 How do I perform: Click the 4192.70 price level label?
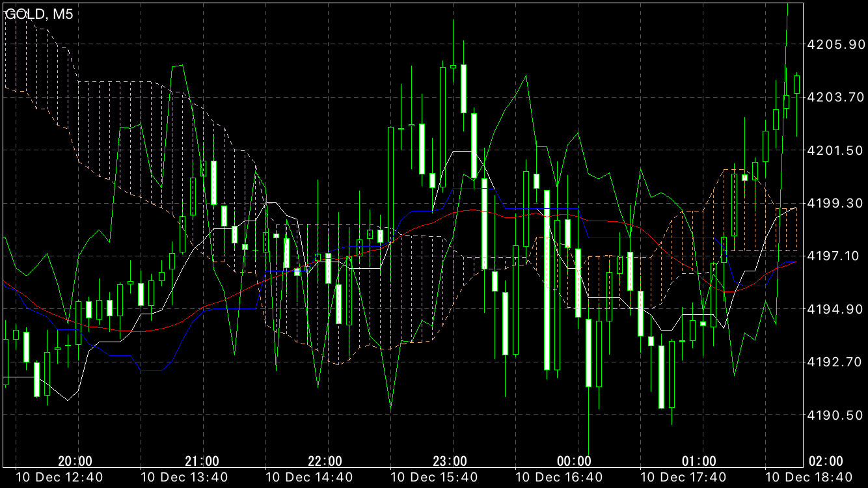[x=834, y=362]
